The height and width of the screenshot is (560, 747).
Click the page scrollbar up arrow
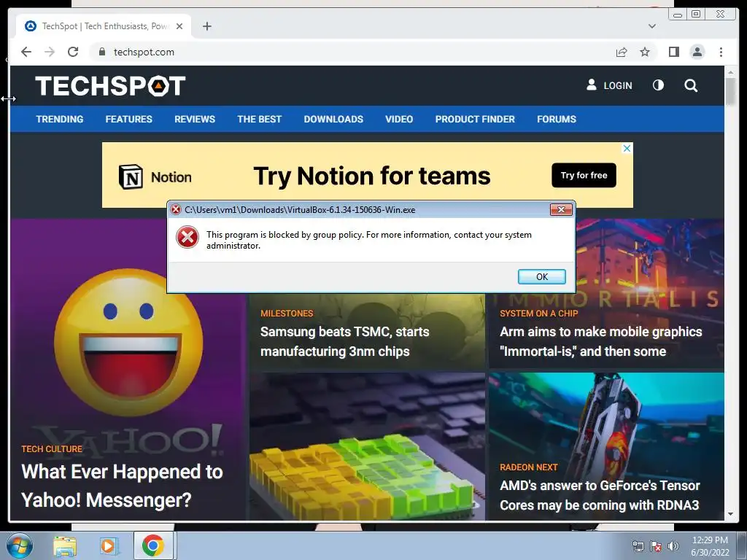point(730,73)
